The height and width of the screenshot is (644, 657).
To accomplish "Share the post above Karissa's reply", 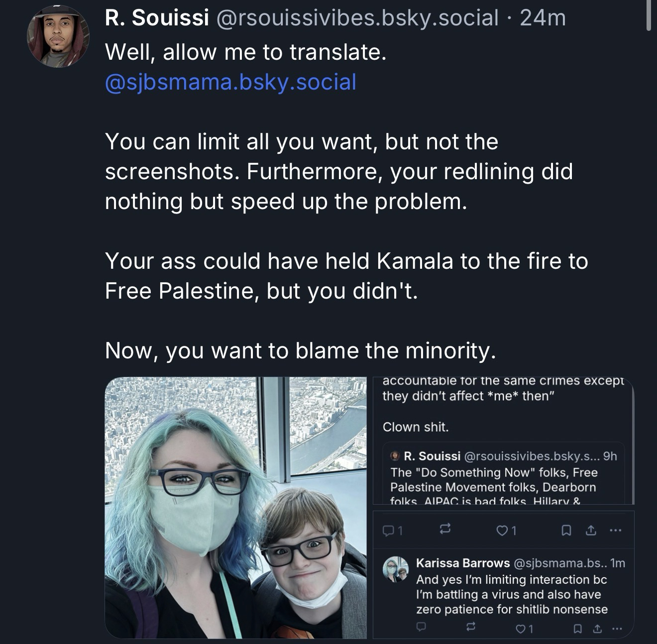I will click(x=591, y=531).
